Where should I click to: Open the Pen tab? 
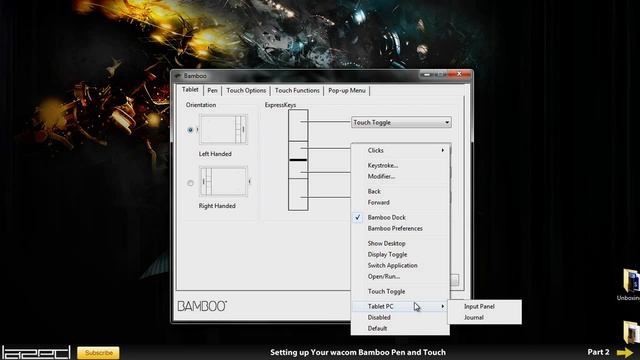(x=212, y=91)
